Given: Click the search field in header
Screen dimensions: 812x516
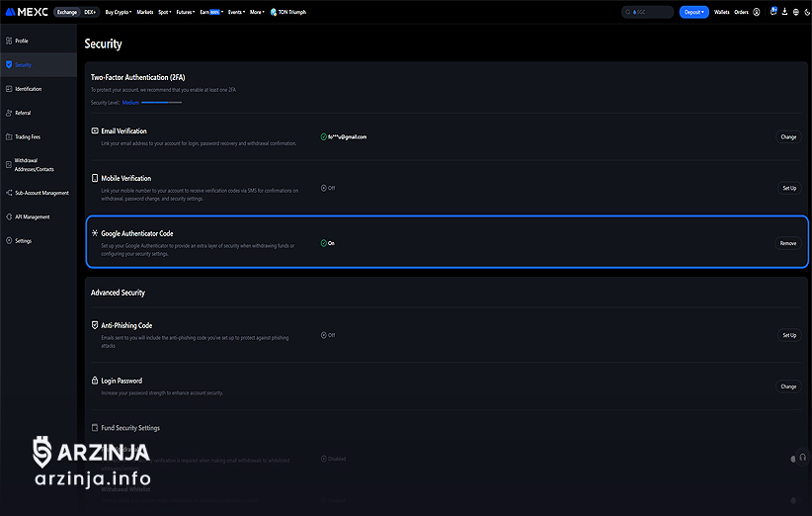Looking at the screenshot, I should coord(648,12).
